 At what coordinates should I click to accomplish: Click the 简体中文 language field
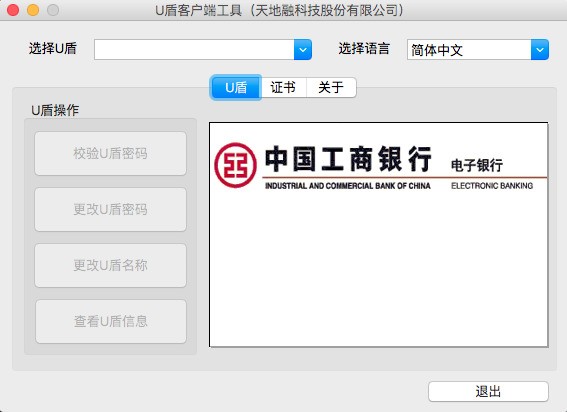point(469,50)
